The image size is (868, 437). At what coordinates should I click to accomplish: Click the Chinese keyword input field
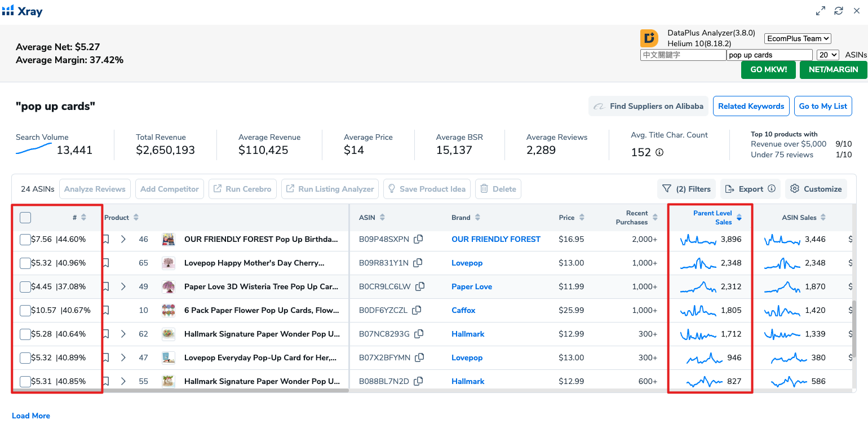pos(683,55)
